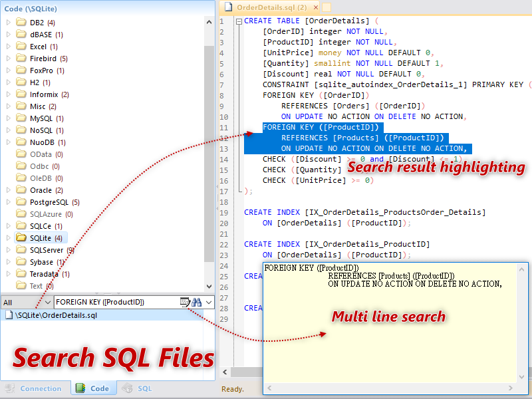Select the FoxPro (1) folder
This screenshot has width=532, height=399.
point(47,70)
